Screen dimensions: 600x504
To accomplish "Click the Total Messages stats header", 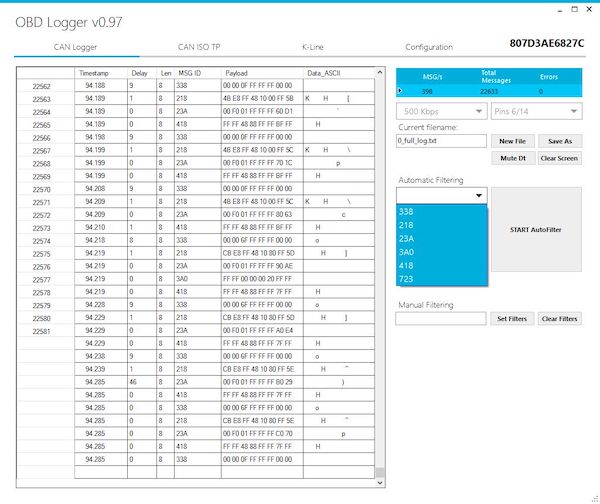I will [496, 77].
